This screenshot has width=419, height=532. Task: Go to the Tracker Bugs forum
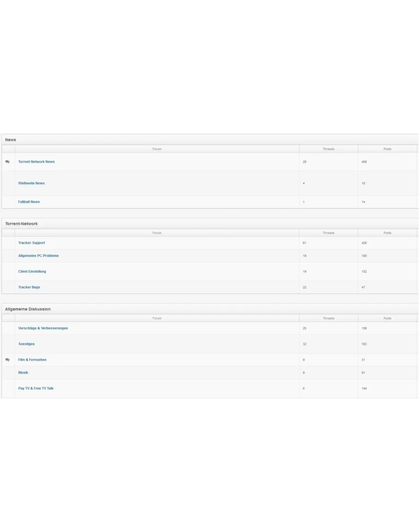click(x=29, y=287)
